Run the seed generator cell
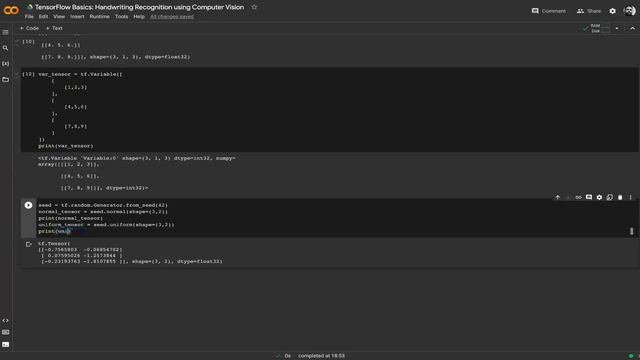The height and width of the screenshot is (360, 640). (28, 205)
